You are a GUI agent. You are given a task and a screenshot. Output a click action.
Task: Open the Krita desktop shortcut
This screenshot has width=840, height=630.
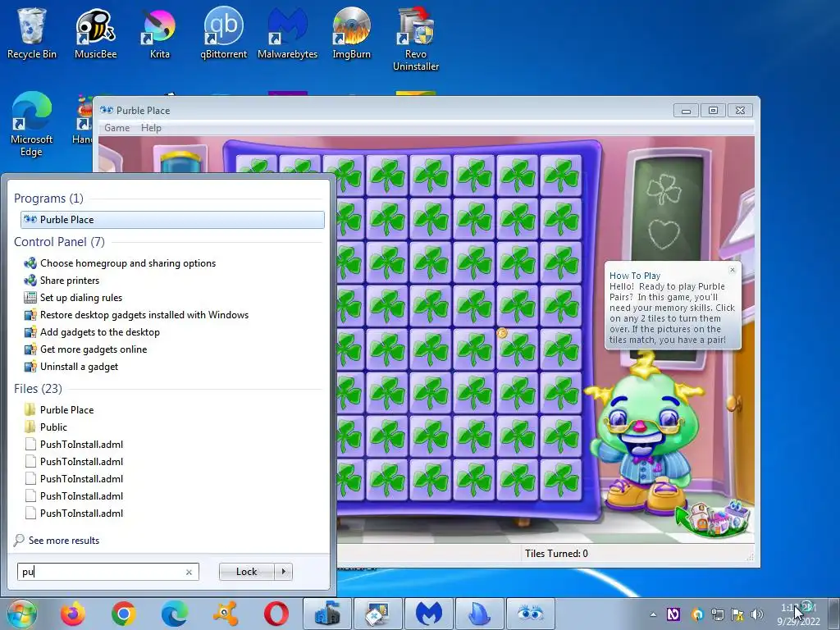pos(159,33)
